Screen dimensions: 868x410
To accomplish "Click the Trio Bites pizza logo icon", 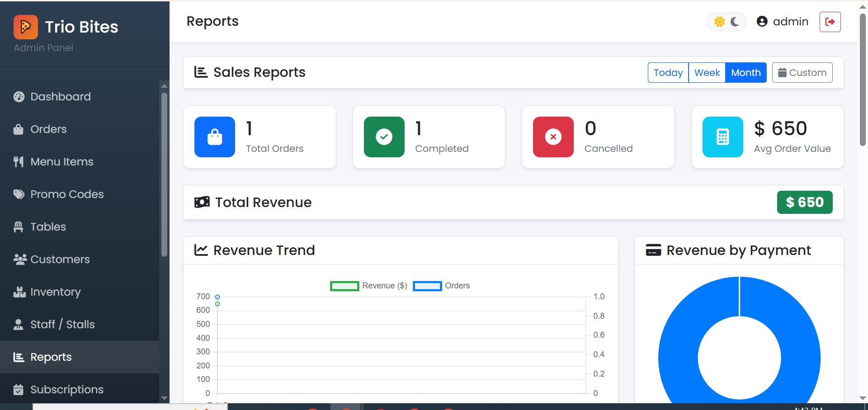I will [x=26, y=27].
